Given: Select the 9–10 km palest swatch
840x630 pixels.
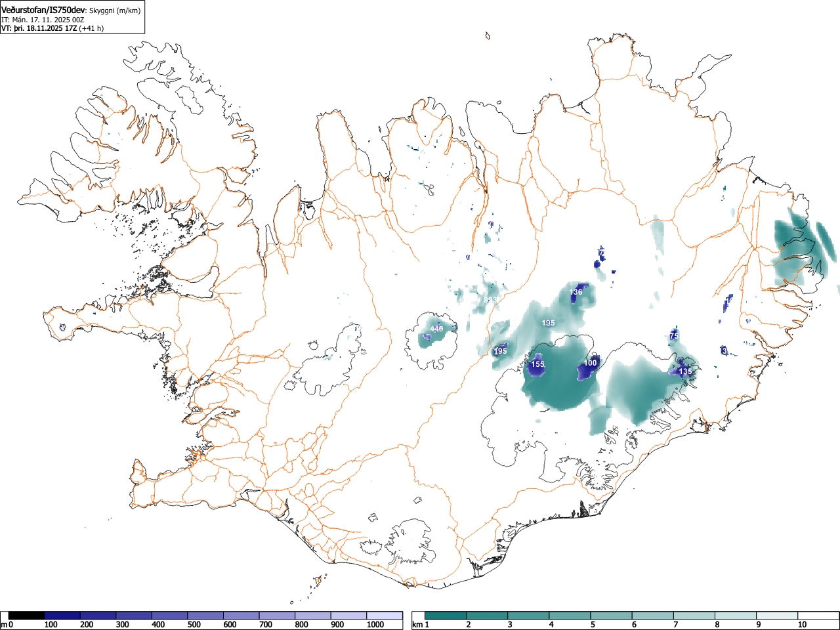Looking at the screenshot, I should [778, 616].
